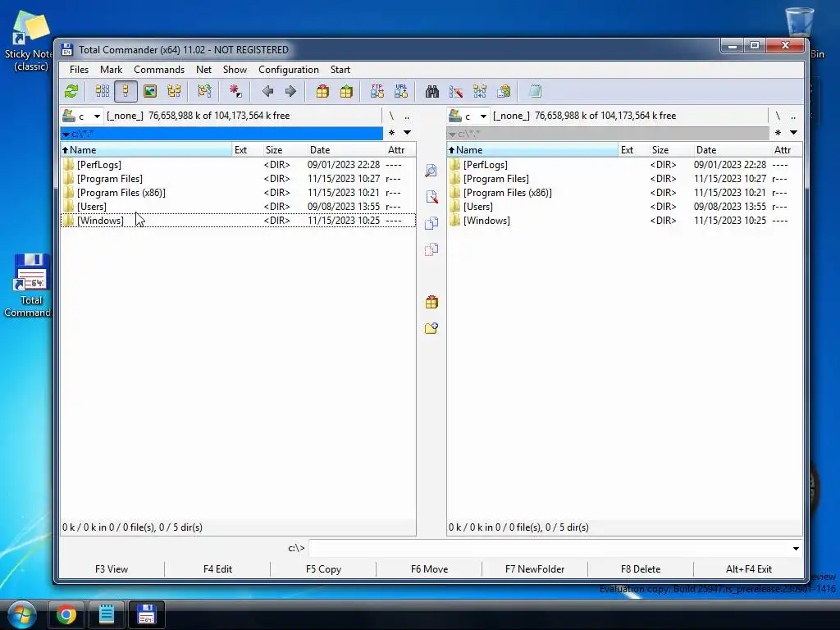Screen dimensions: 840x630
Task: Click the New folder icon in middle bar
Action: pyautogui.click(x=431, y=328)
